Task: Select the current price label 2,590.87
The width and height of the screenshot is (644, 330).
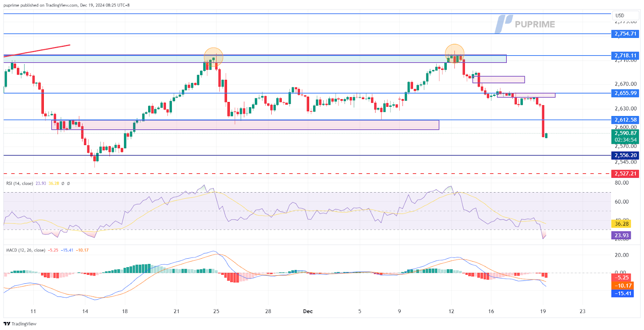Action: coord(625,133)
